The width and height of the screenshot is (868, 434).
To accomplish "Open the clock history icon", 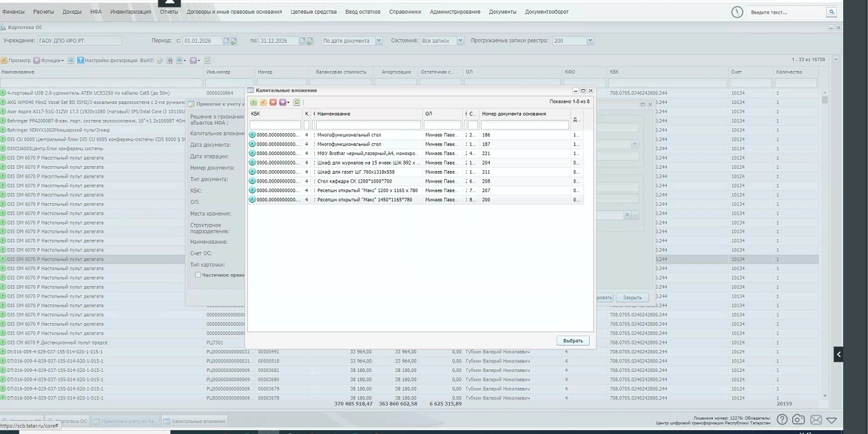I will coord(737,12).
